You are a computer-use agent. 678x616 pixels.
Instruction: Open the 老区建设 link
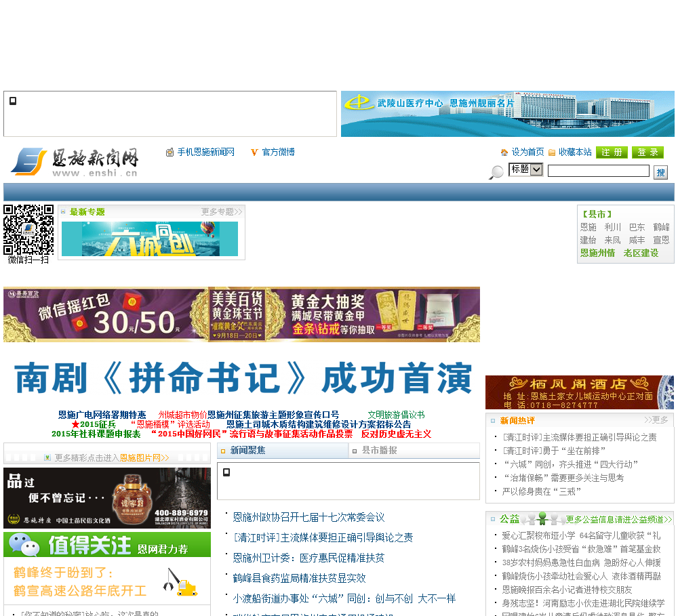click(641, 253)
